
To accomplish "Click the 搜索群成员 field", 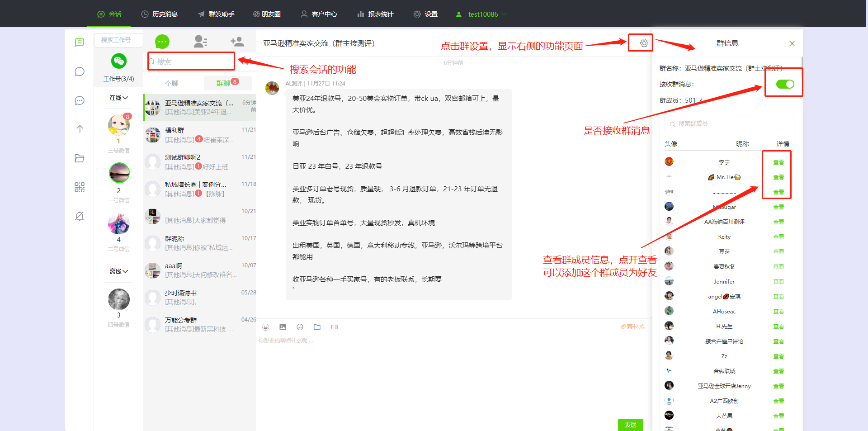I will [x=717, y=123].
